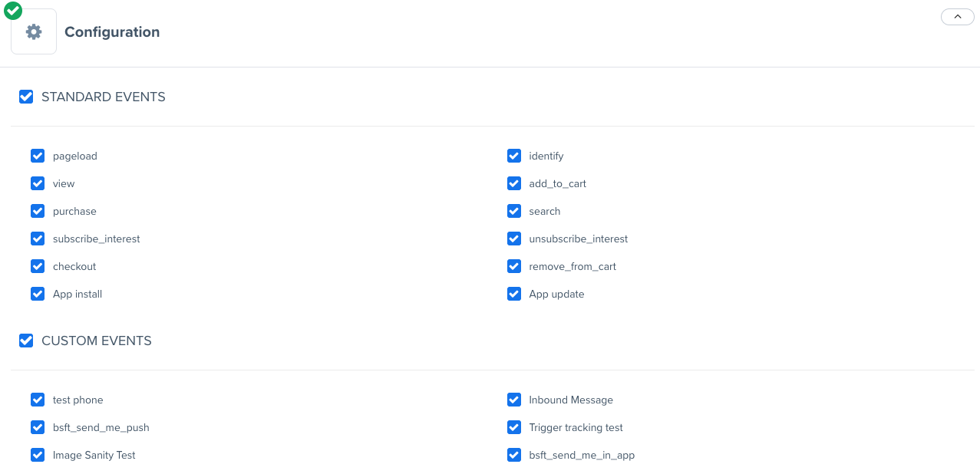980x474 pixels.
Task: Toggle the CUSTOM EVENTS master checkbox
Action: point(26,341)
